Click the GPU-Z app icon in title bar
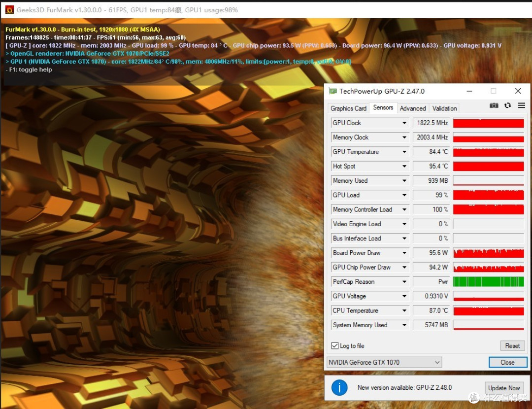 (x=333, y=91)
